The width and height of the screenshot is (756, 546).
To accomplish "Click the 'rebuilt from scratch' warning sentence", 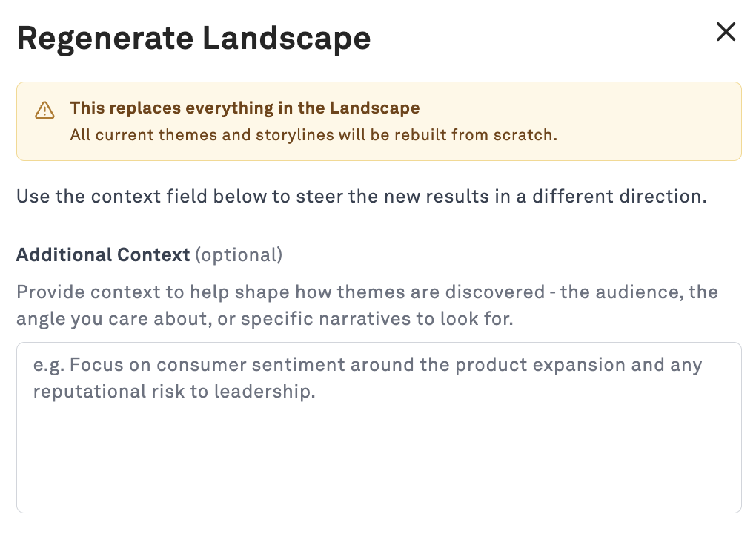I will [314, 135].
